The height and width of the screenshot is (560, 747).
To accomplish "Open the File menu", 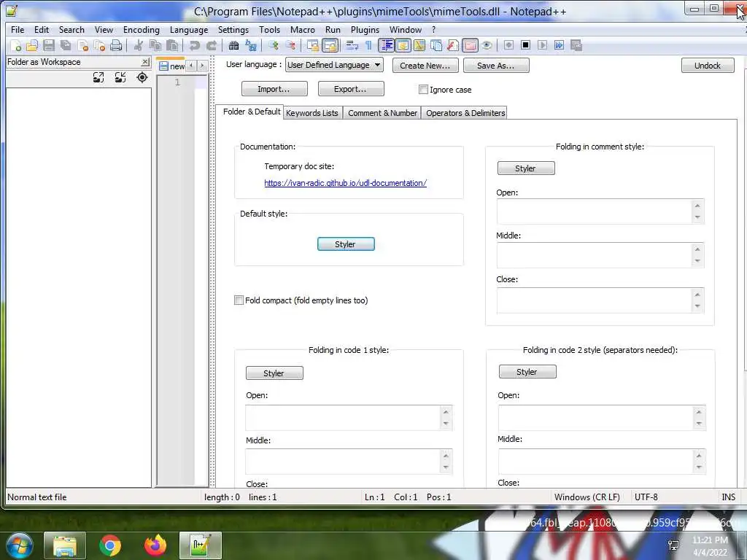I will tap(18, 29).
